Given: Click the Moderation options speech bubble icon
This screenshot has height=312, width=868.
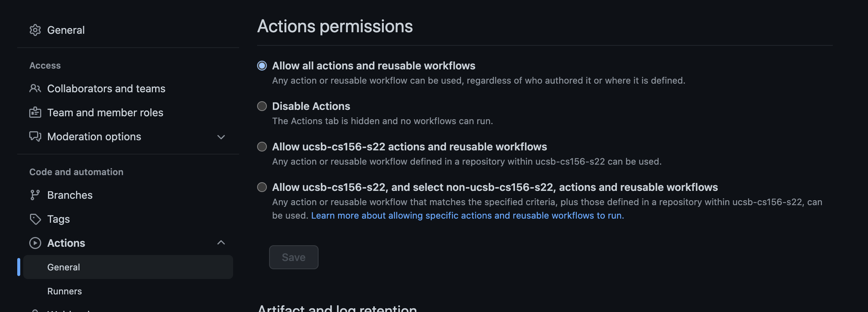Looking at the screenshot, I should pos(35,136).
